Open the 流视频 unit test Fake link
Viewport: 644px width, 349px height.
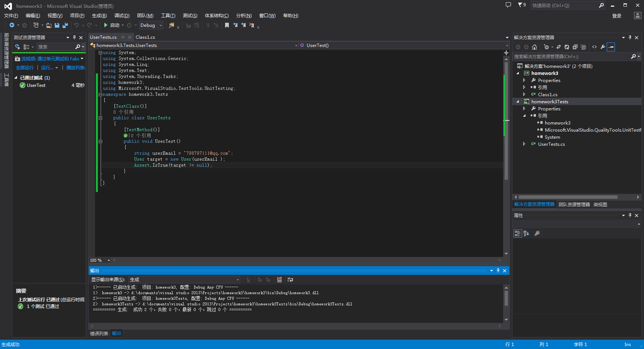click(x=50, y=59)
